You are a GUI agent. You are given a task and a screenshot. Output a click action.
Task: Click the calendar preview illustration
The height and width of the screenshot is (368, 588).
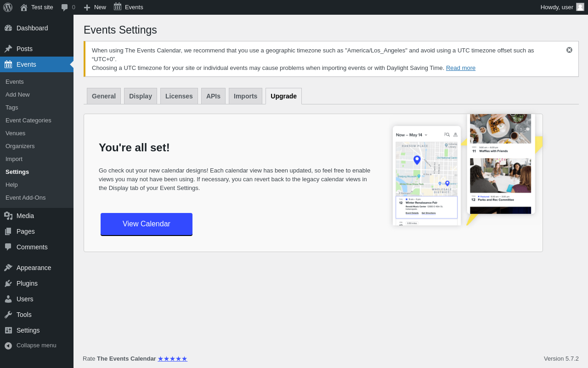(468, 170)
